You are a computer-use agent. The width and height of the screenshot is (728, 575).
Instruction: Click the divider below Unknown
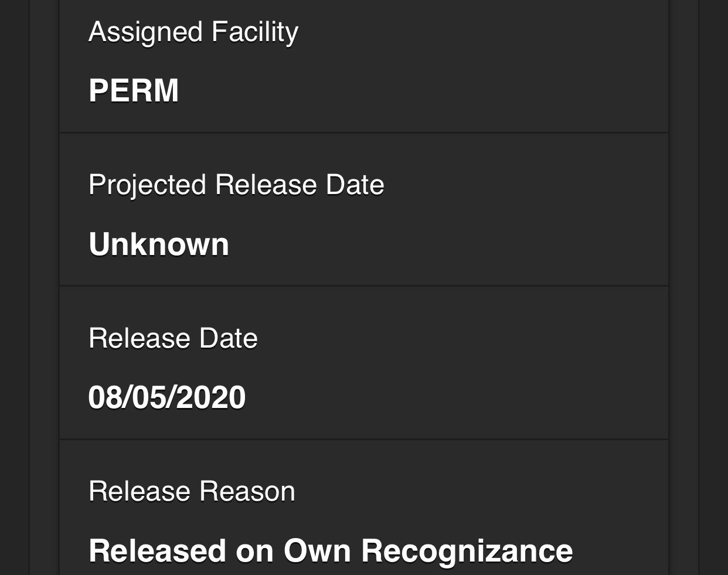363,286
